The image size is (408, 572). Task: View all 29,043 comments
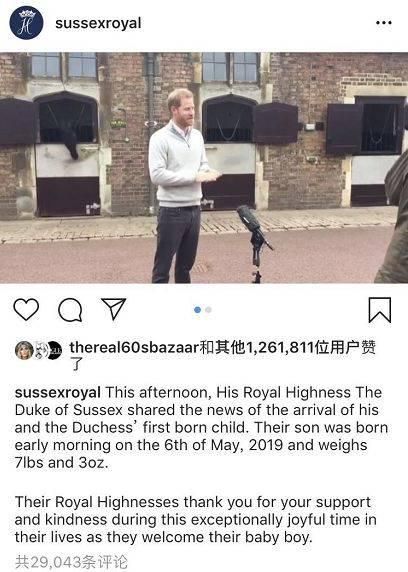click(72, 562)
